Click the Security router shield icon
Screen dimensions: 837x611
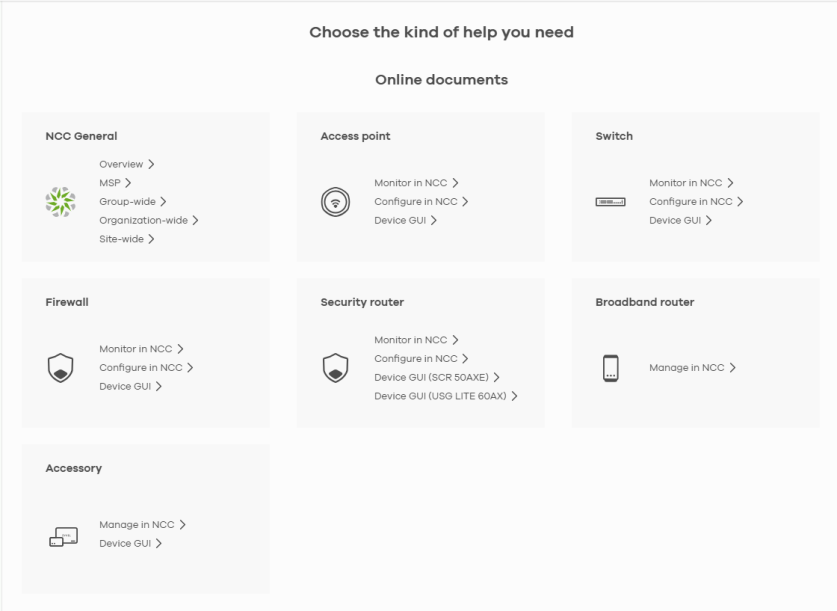(335, 368)
